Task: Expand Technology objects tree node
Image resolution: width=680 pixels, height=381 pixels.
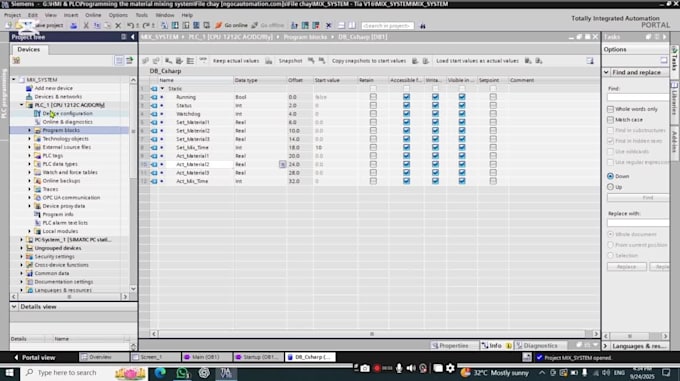Action: click(x=29, y=139)
